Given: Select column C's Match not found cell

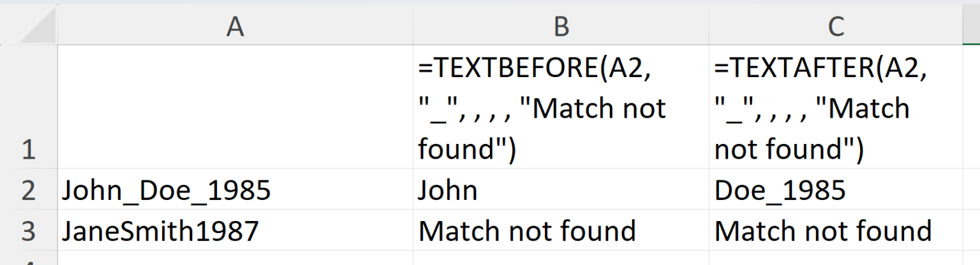Looking at the screenshot, I should 835,231.
